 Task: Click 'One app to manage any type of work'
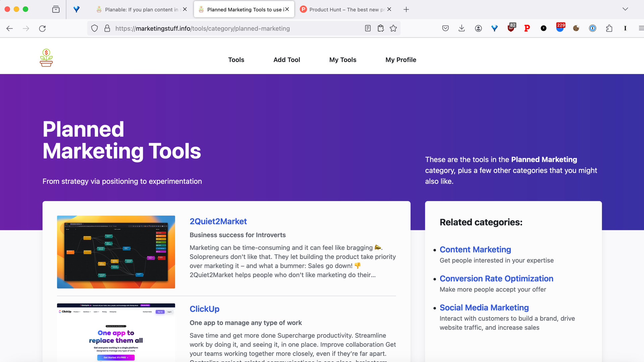point(246,323)
